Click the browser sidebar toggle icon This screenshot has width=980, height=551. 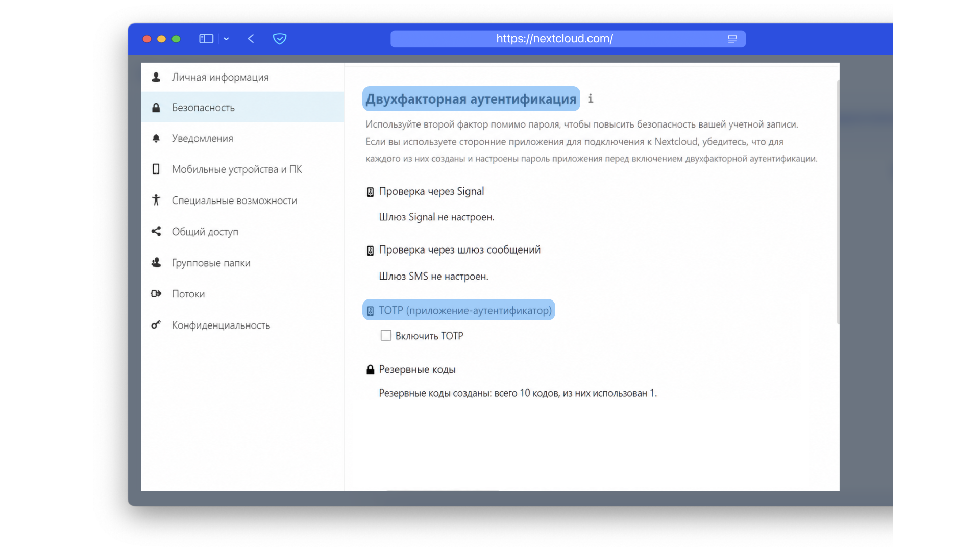tap(206, 39)
